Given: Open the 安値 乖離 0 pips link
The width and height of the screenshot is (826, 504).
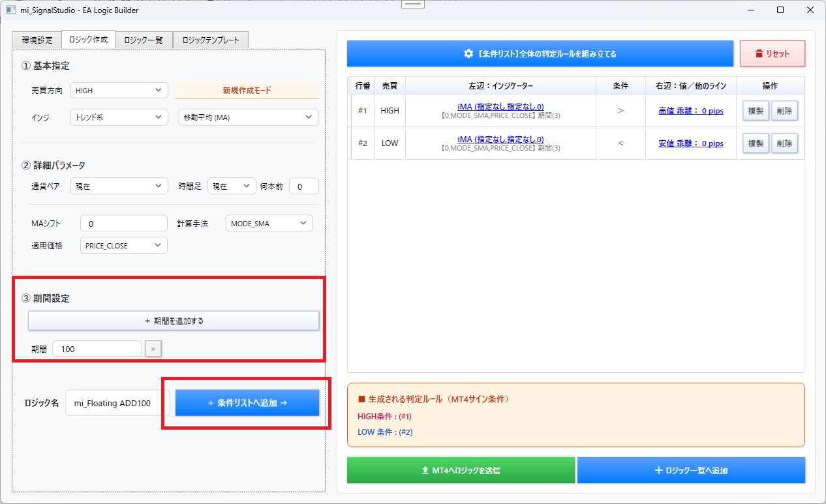Looking at the screenshot, I should tap(691, 143).
